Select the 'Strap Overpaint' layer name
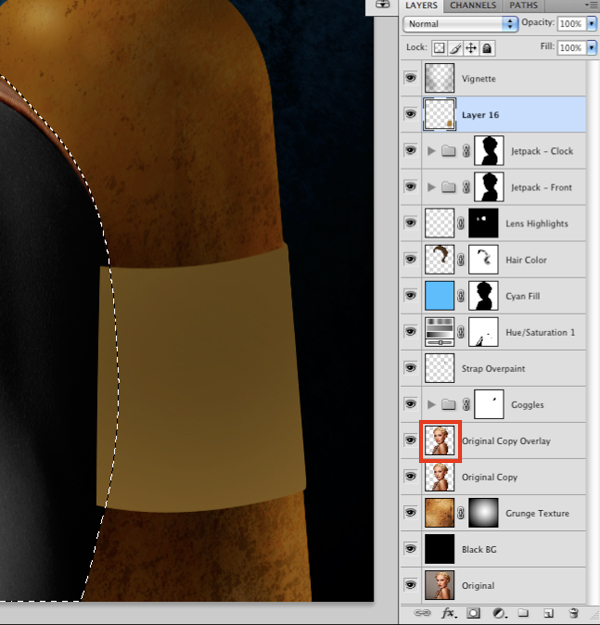 (493, 369)
